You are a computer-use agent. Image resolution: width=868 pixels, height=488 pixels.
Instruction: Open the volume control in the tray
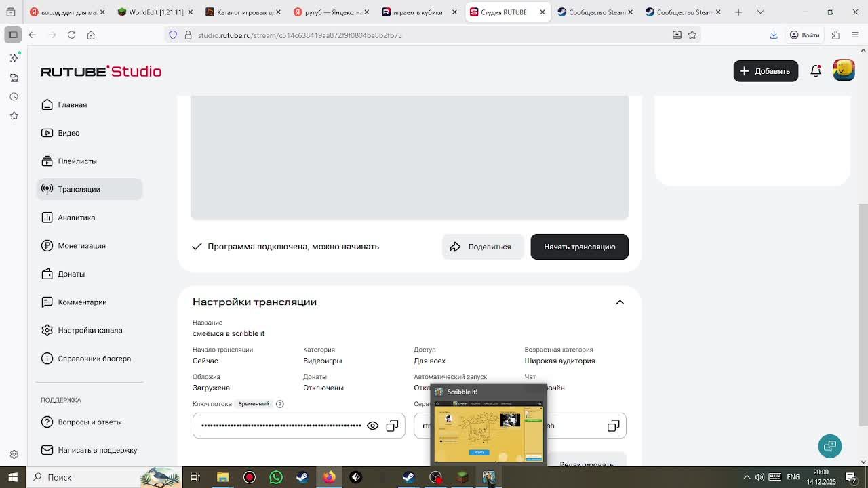pyautogui.click(x=760, y=477)
